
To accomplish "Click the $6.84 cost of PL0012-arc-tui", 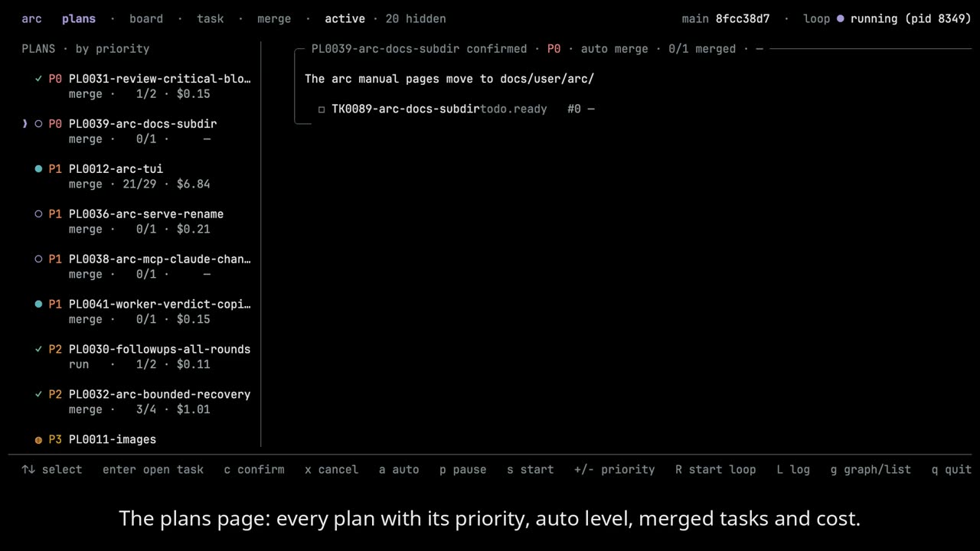I will coord(193,184).
